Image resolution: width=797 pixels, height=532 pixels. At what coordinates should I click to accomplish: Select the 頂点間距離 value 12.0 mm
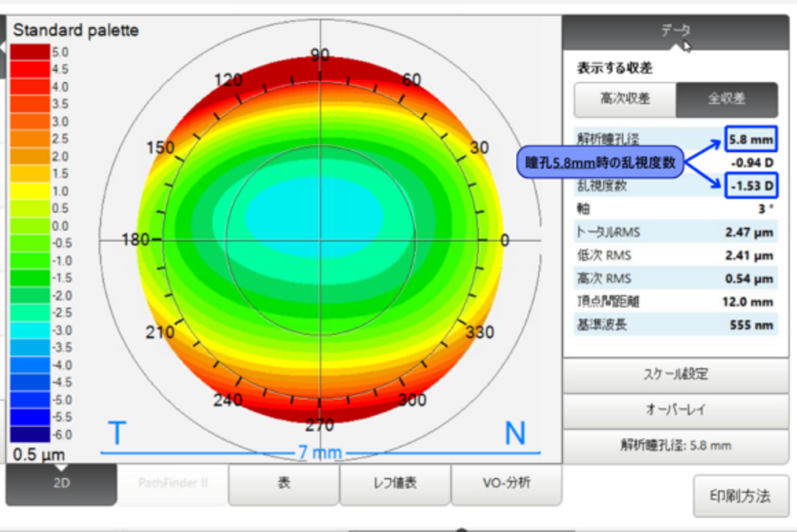[748, 302]
